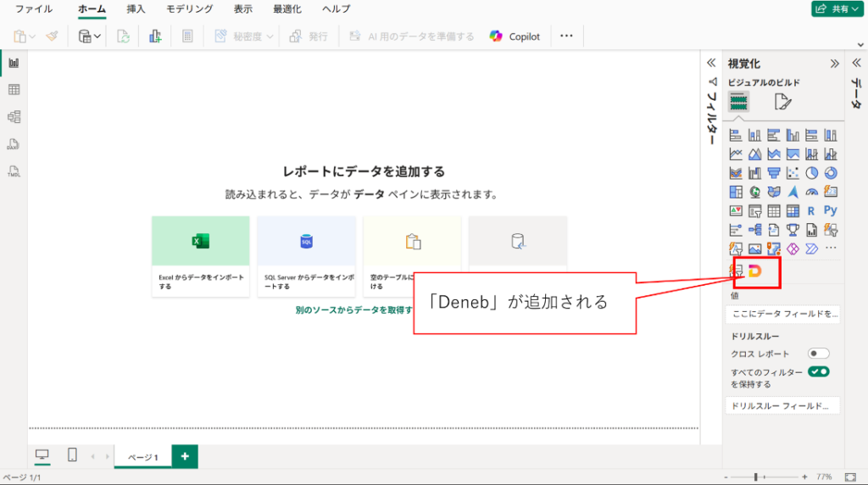Open the 共有 dropdown
Viewport: 868px width, 485px height.
pos(837,8)
